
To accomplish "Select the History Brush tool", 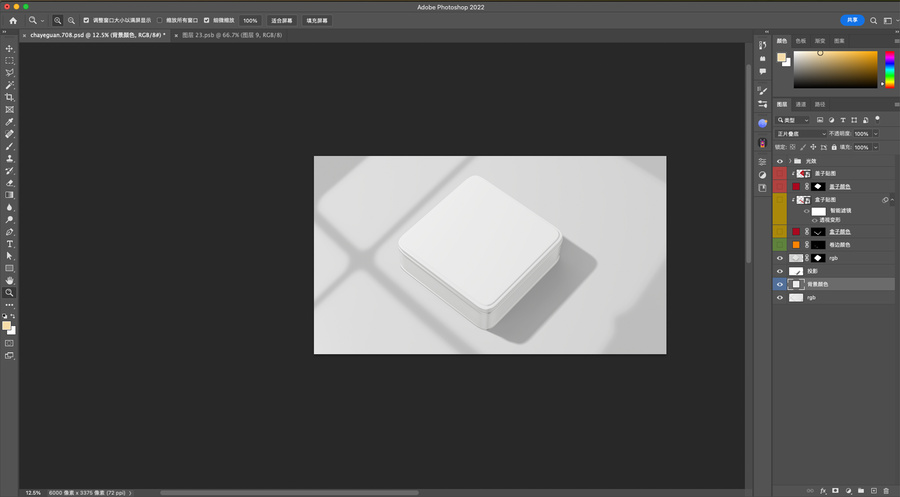I will coord(9,170).
